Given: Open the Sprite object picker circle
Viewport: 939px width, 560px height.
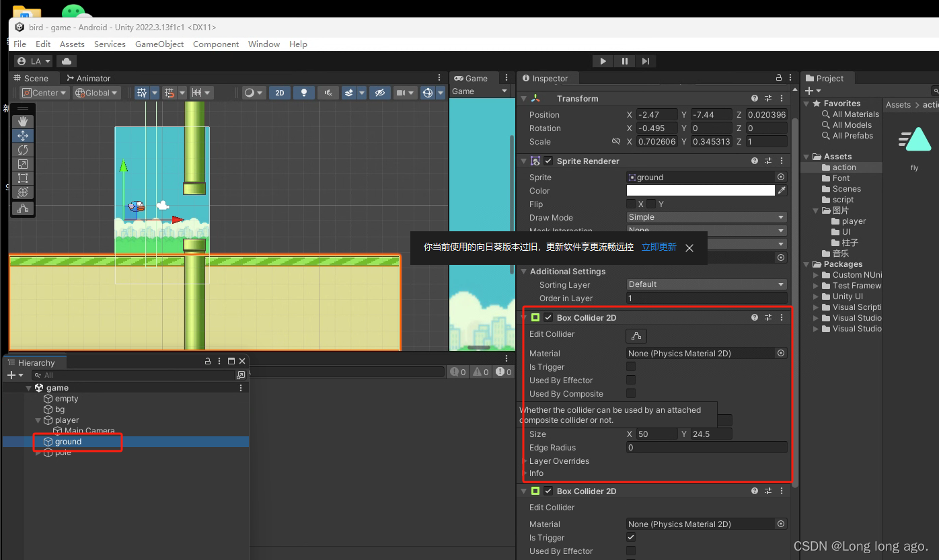Looking at the screenshot, I should pos(781,177).
